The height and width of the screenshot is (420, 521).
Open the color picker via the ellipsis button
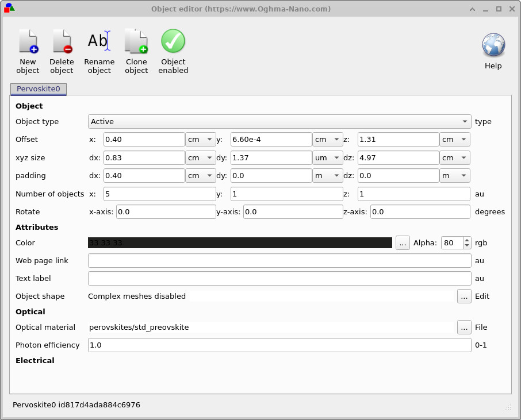403,242
